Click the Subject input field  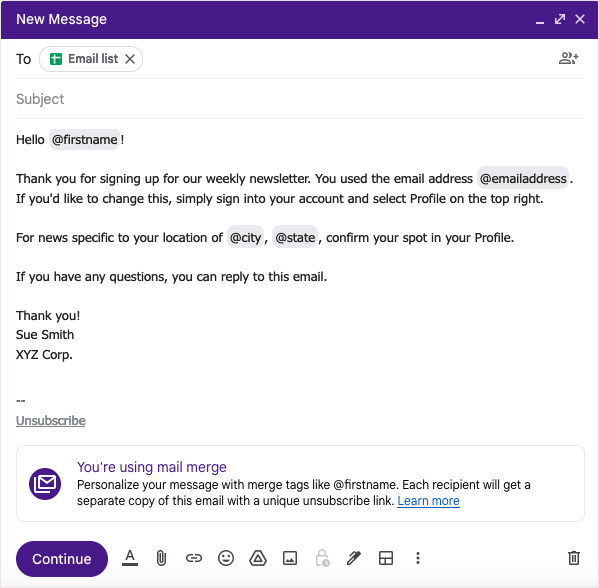tap(300, 99)
